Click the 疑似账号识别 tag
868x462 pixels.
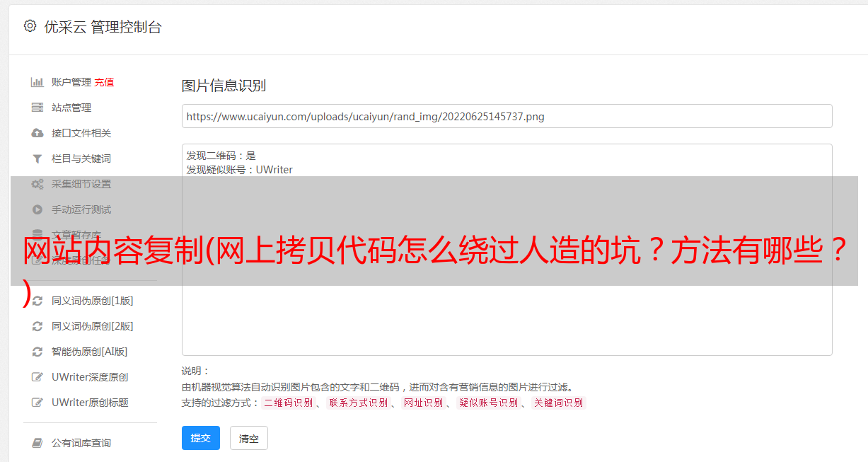pos(488,403)
